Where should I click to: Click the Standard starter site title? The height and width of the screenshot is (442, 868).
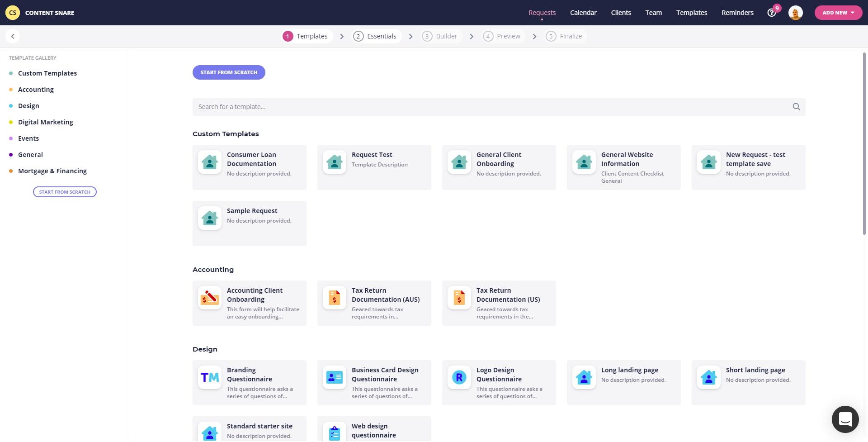(259, 426)
